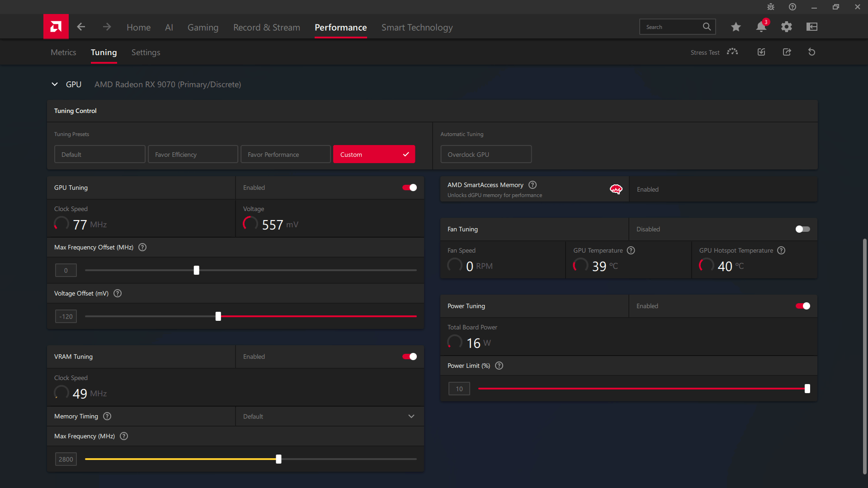Turn off the Power Tuning toggle
Screen dimensions: 868x488
click(802, 306)
